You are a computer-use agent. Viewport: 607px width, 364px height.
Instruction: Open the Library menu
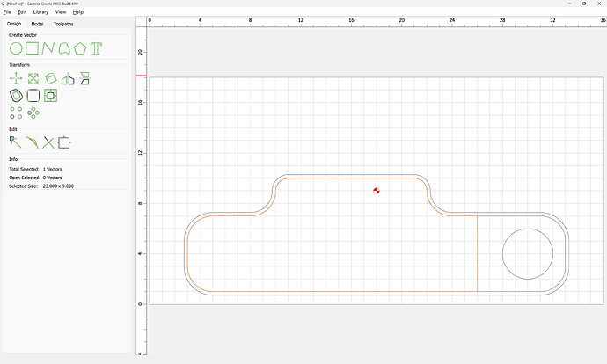coord(40,12)
